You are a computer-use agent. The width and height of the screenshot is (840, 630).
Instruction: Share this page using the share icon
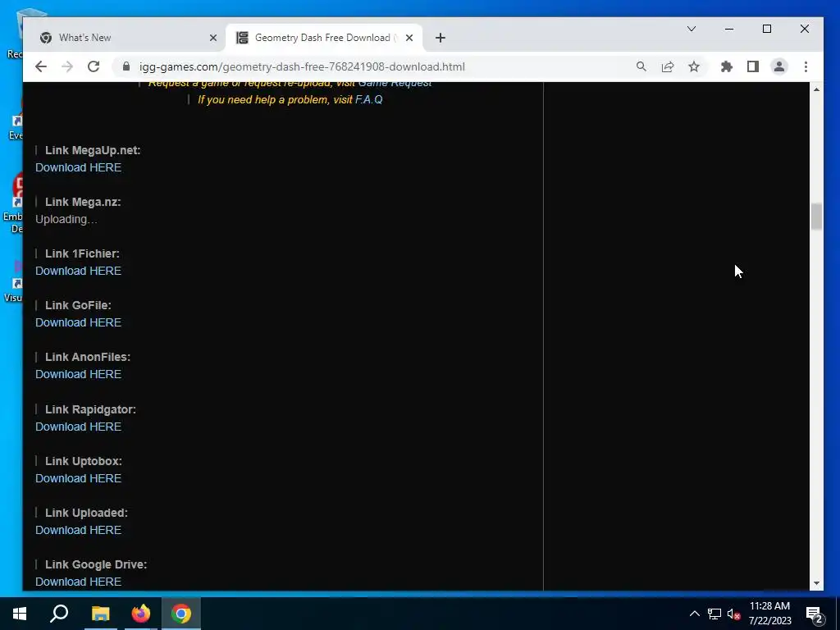(x=668, y=66)
